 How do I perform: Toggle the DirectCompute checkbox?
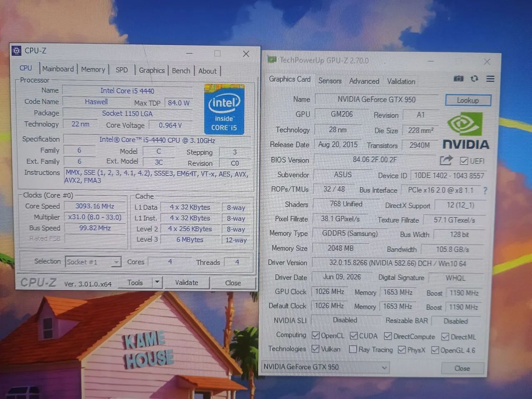(x=388, y=336)
